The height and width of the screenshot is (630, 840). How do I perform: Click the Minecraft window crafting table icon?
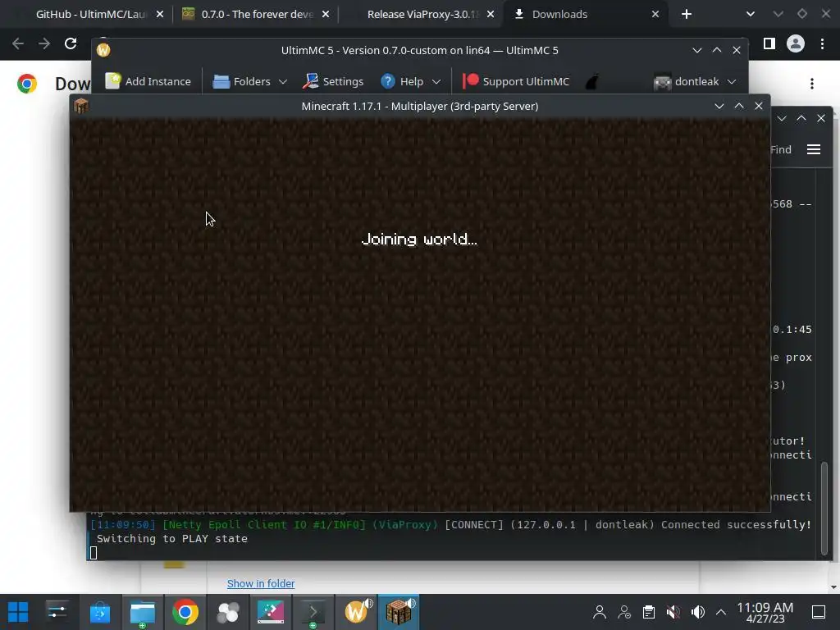click(81, 106)
